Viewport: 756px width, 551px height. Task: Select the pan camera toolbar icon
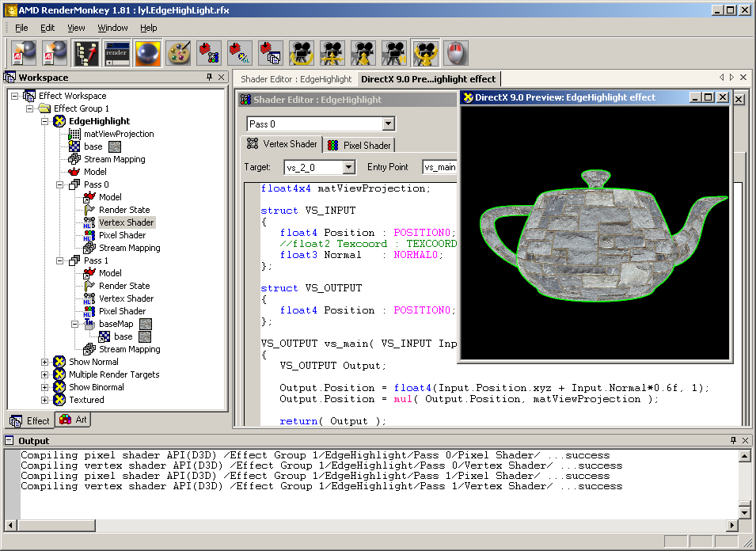tap(332, 52)
